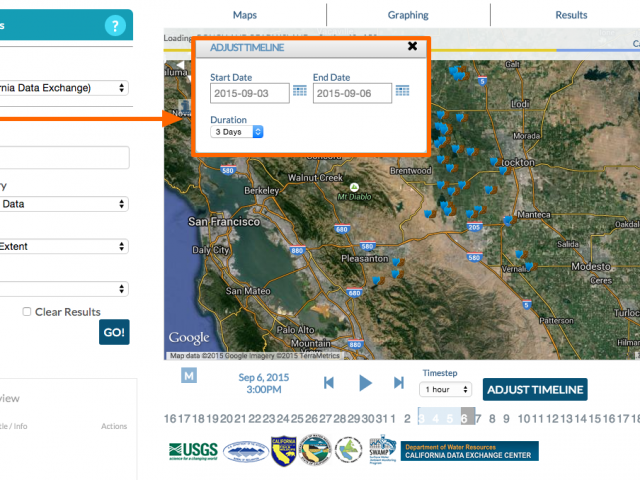The image size is (640, 480).
Task: Select day 8 on the timeline
Action: pyautogui.click(x=492, y=419)
